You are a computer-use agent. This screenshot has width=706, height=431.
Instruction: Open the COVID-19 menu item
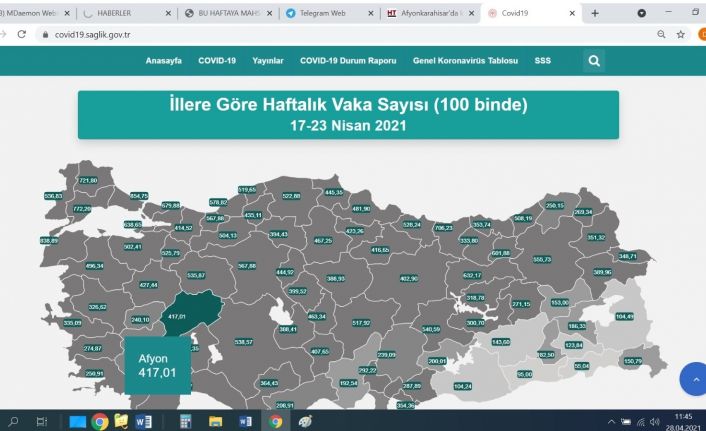(x=217, y=61)
